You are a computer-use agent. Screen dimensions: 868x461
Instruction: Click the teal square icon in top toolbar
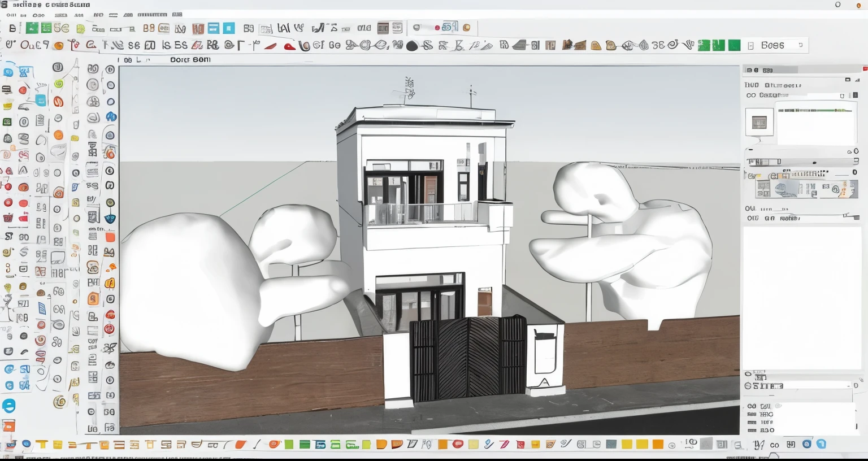(229, 28)
